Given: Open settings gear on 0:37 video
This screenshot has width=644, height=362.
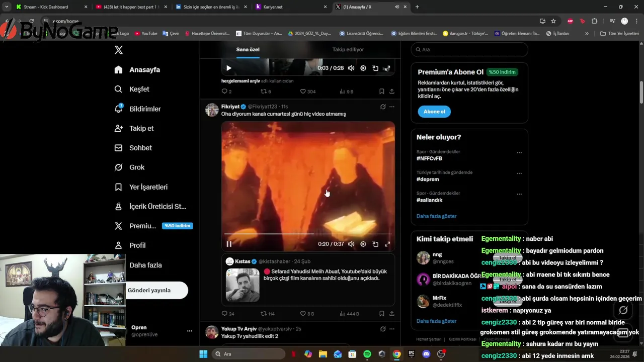Looking at the screenshot, I should 363,244.
